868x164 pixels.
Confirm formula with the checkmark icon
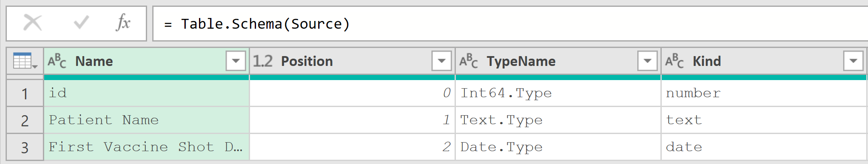coord(81,22)
